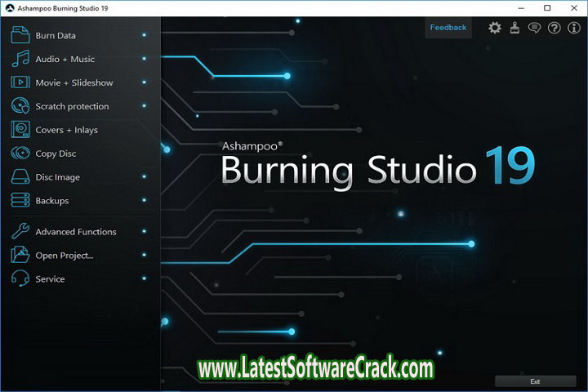Open settings with the gear icon
588x392 pixels.
[495, 28]
